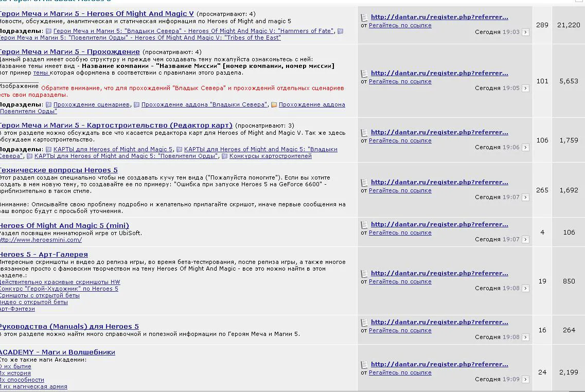
Task: Open Технические вопросы Heroes 5 forum
Action: (59, 170)
